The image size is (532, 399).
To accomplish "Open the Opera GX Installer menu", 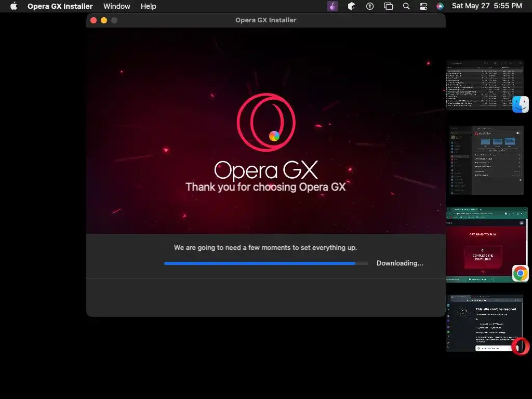I will 60,6.
